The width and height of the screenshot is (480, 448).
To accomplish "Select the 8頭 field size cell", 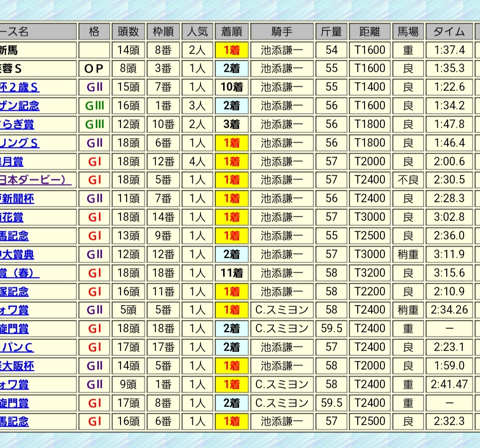I will [128, 68].
